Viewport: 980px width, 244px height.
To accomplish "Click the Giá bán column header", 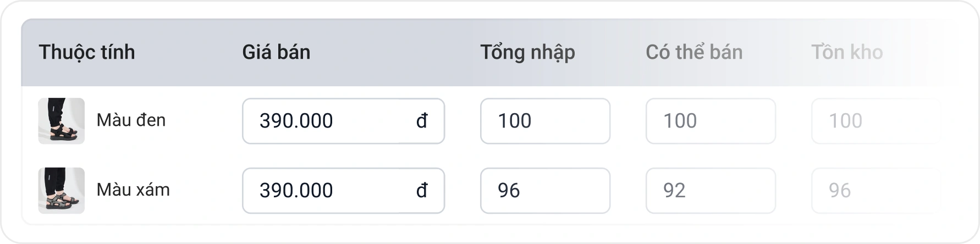I will (276, 52).
